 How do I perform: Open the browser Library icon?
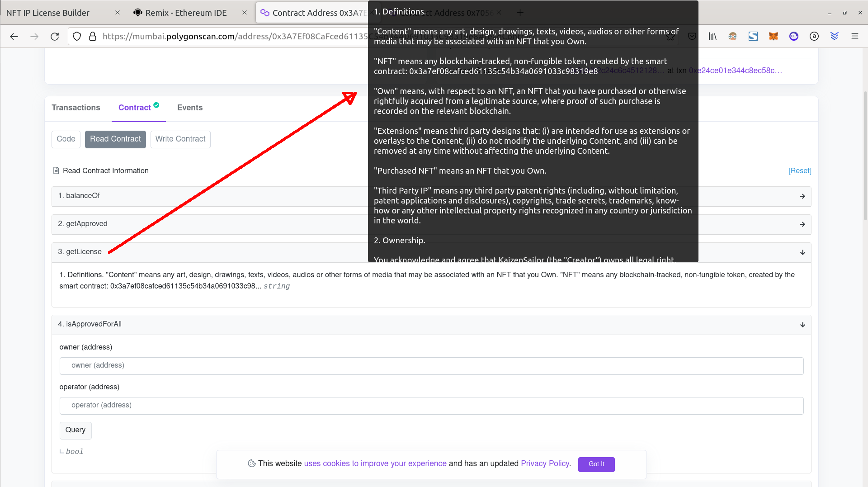[x=712, y=37]
